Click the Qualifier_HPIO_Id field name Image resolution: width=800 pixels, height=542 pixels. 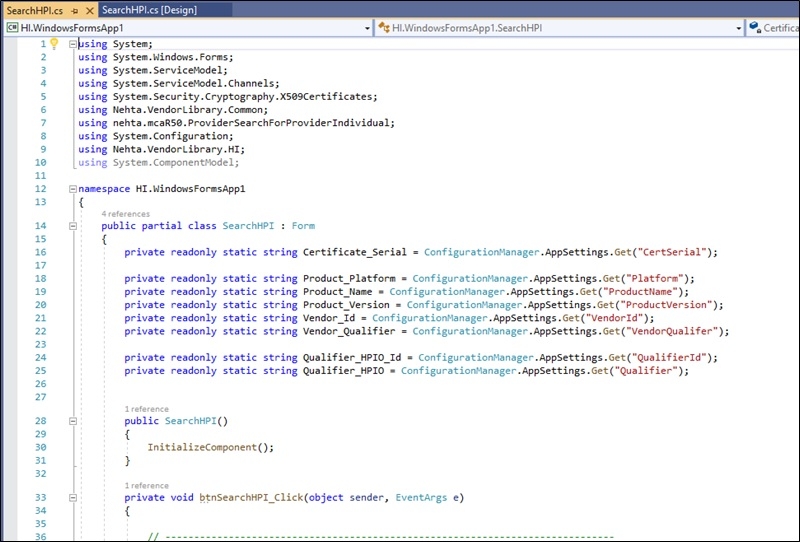[x=352, y=358]
